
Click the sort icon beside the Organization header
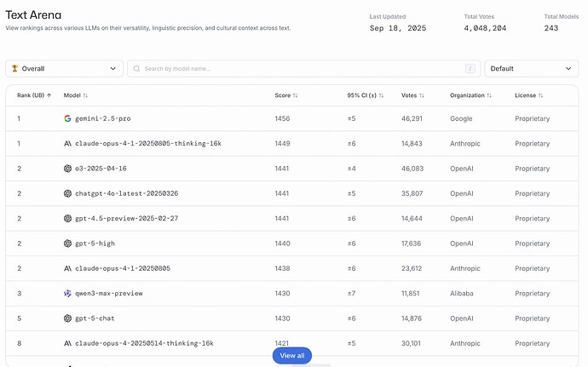pyautogui.click(x=489, y=95)
